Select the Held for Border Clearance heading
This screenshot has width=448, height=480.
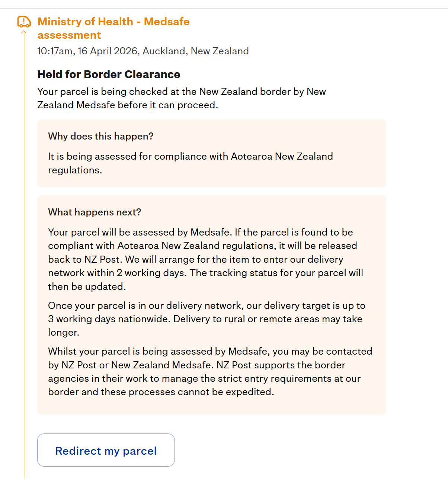click(109, 74)
